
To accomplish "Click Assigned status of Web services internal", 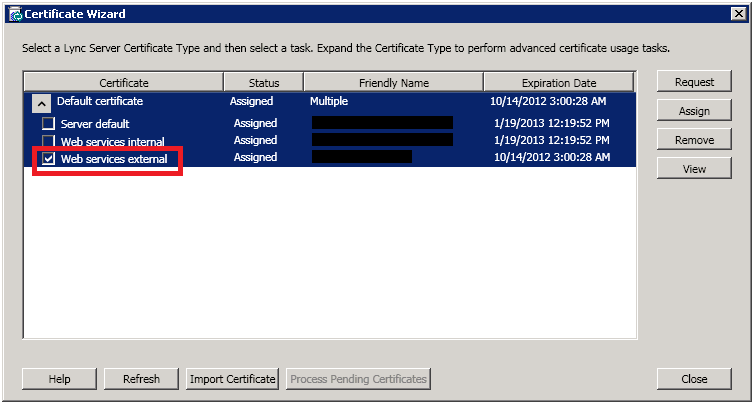I will pyautogui.click(x=255, y=140).
